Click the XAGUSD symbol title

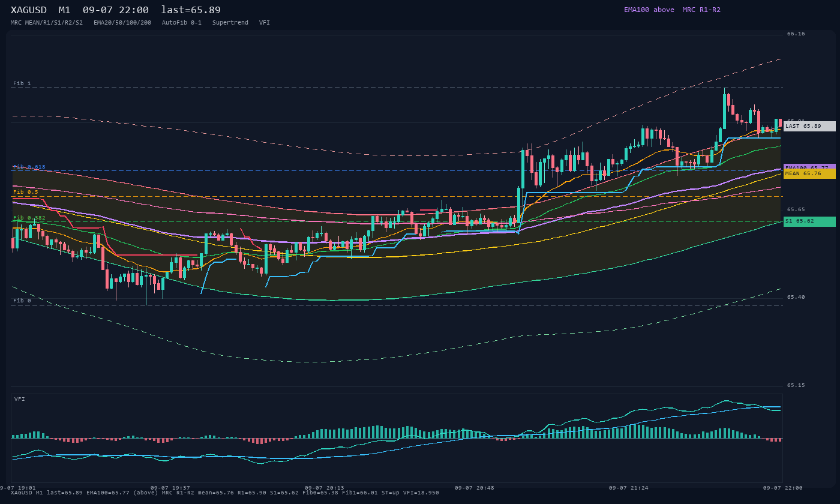[x=29, y=10]
